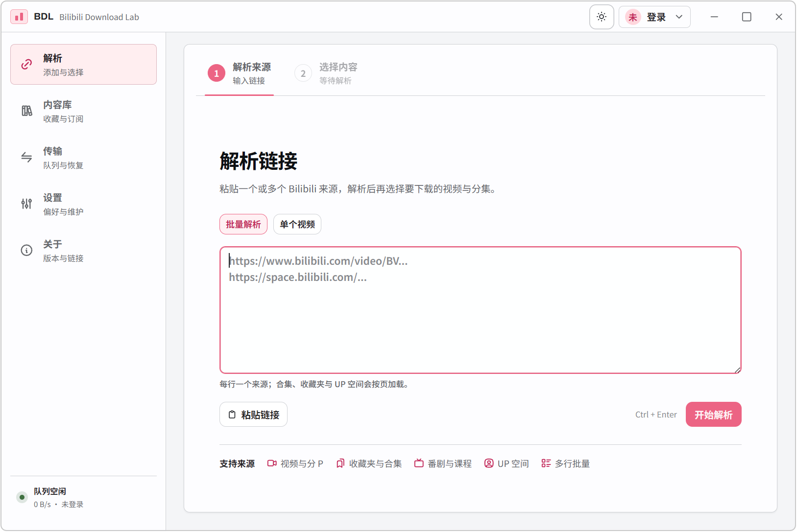The image size is (797, 532).
Task: Click the TV icon for 番剧与课程
Action: pyautogui.click(x=419, y=463)
